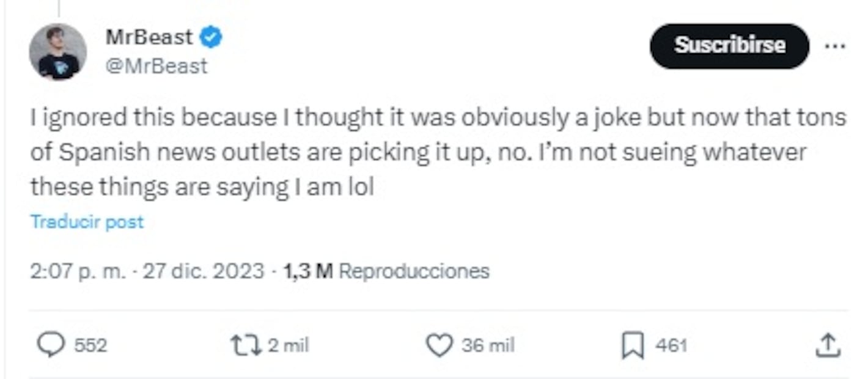Click the 552 replies count

[x=90, y=346]
